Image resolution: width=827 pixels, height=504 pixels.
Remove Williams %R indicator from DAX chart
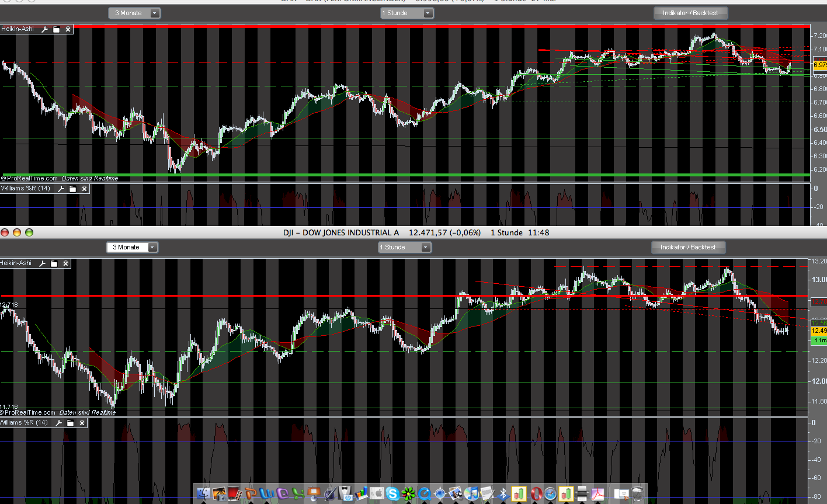coord(84,189)
